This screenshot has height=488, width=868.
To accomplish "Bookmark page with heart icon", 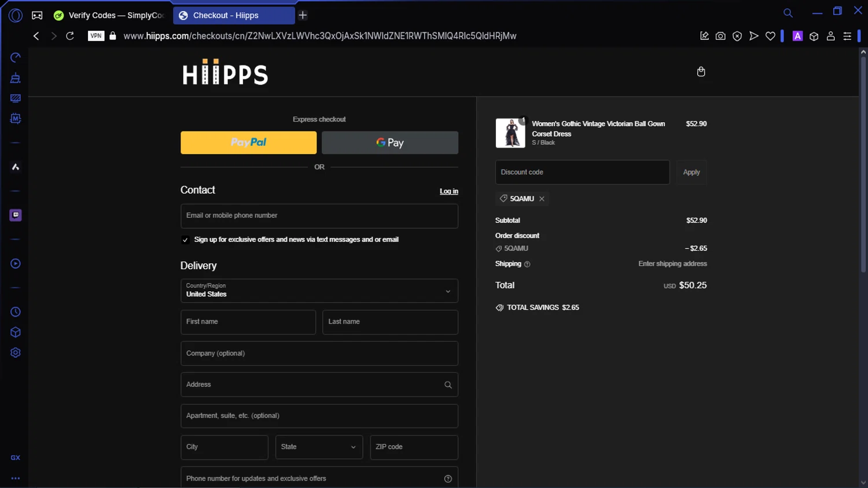I will 770,36.
